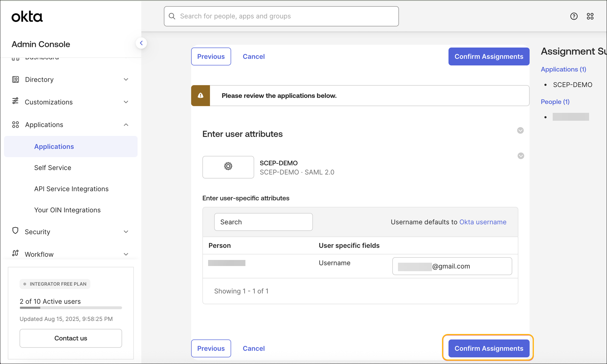This screenshot has height=364, width=607.
Task: Follow the Okta username link
Action: (483, 222)
